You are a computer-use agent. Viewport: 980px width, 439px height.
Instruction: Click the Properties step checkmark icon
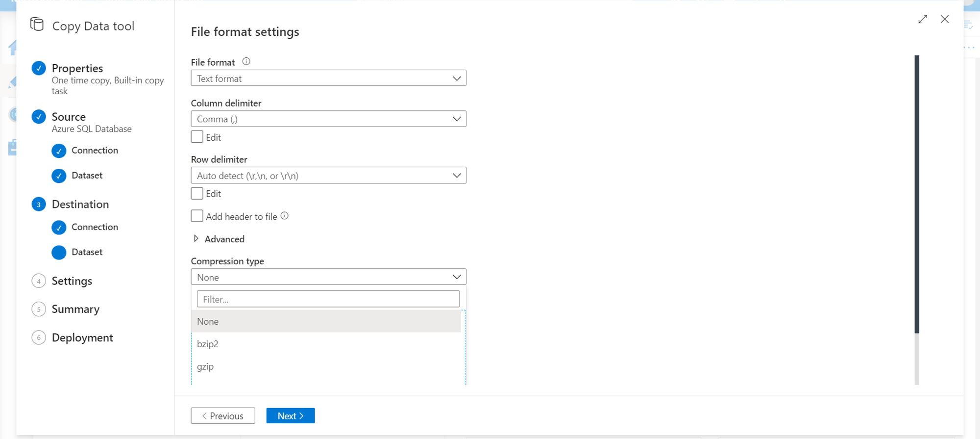[x=39, y=68]
